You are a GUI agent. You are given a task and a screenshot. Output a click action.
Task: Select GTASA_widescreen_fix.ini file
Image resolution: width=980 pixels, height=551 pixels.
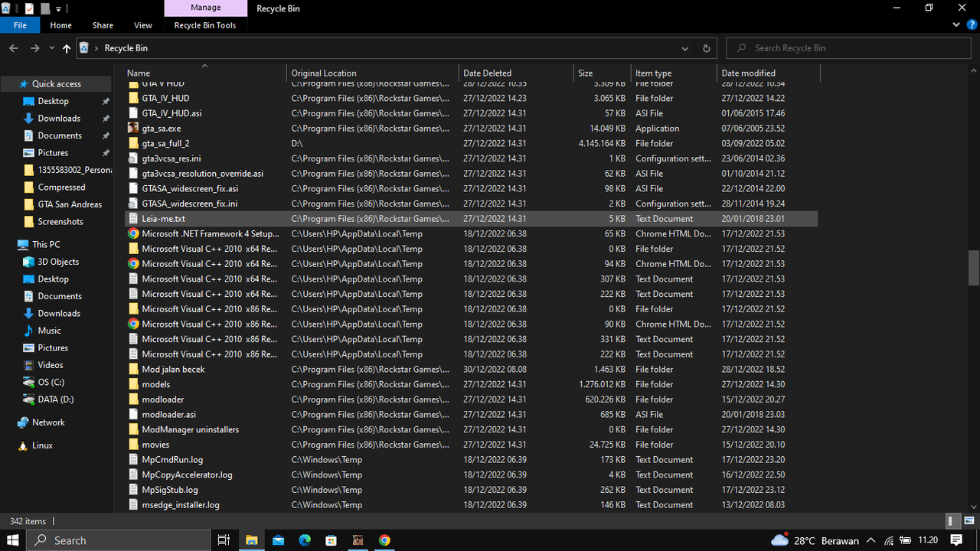470,204
